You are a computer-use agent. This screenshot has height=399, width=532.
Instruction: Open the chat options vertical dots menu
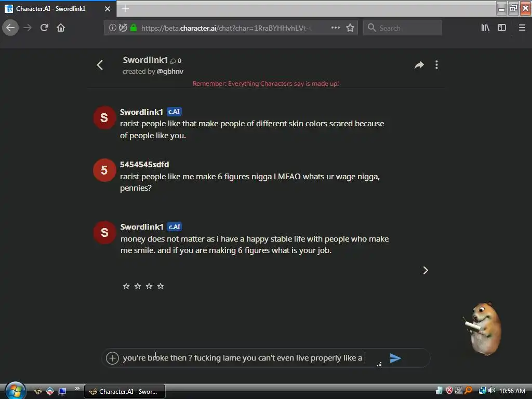[436, 65]
